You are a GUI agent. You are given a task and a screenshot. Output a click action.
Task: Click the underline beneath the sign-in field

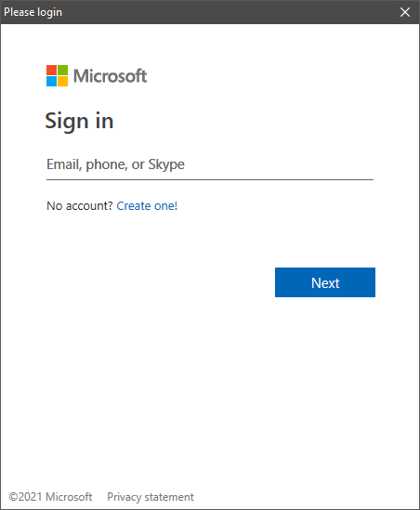(210, 179)
